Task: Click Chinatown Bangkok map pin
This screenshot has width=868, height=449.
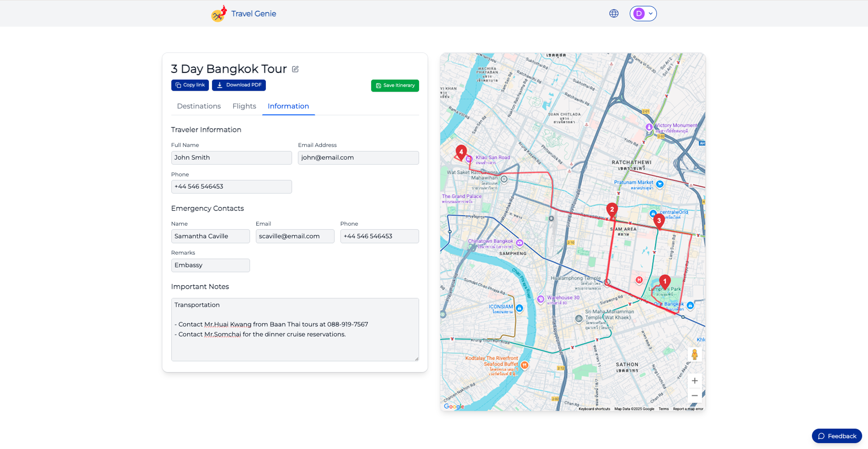Action: tap(519, 243)
